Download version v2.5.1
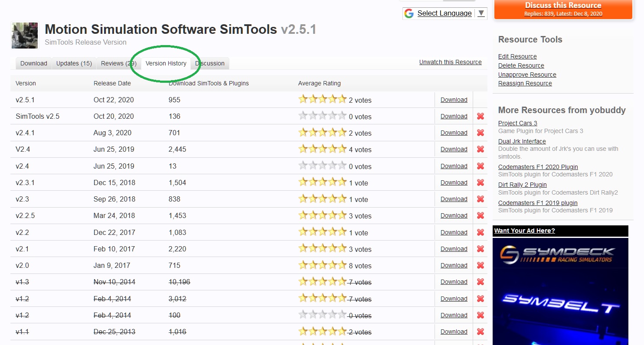The width and height of the screenshot is (644, 345). tap(454, 100)
